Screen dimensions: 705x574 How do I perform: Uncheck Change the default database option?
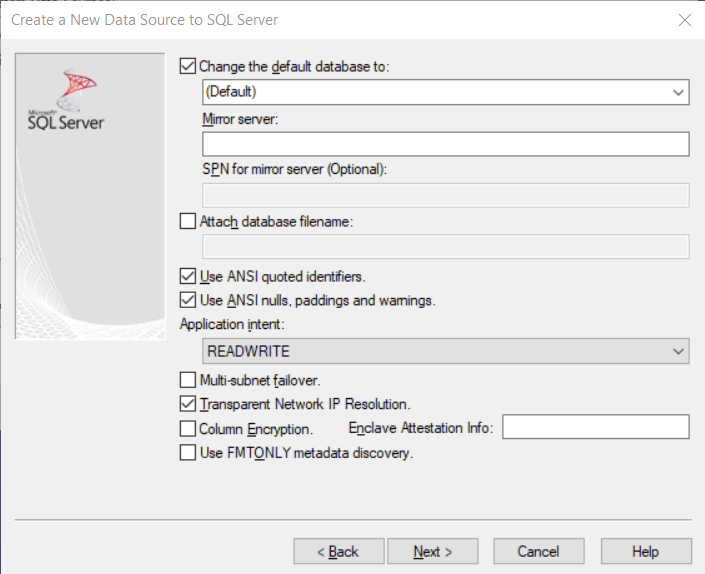pyautogui.click(x=188, y=66)
